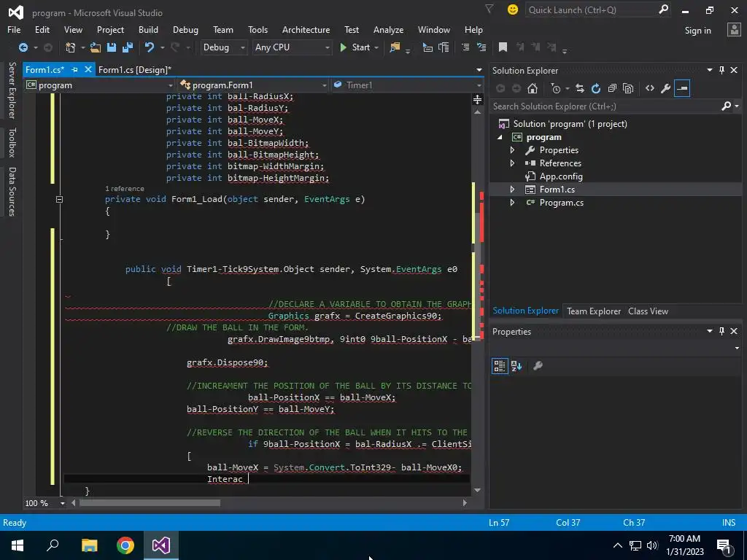
Task: Collapse All items in Solution Explorer
Action: 612,88
